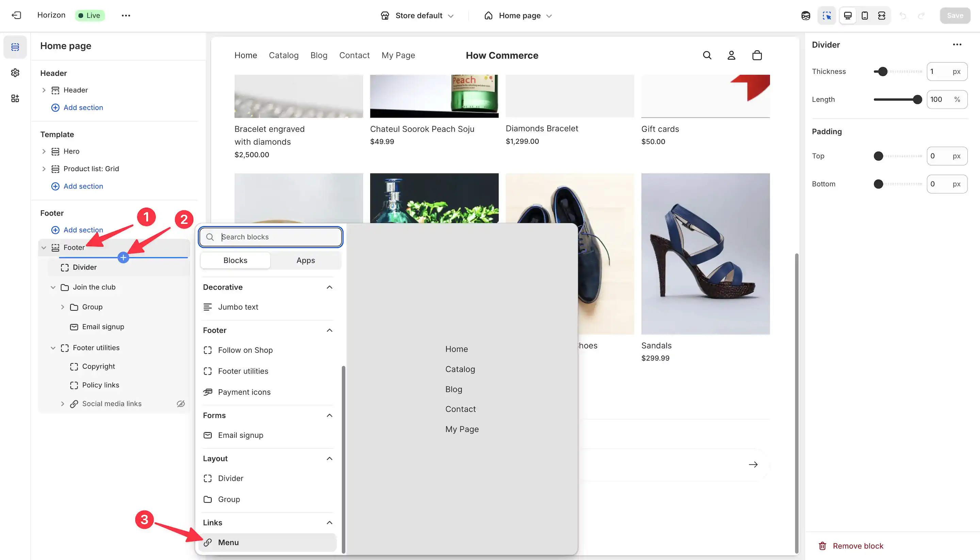
Task: Click the Thickness value input field
Action: (x=947, y=71)
